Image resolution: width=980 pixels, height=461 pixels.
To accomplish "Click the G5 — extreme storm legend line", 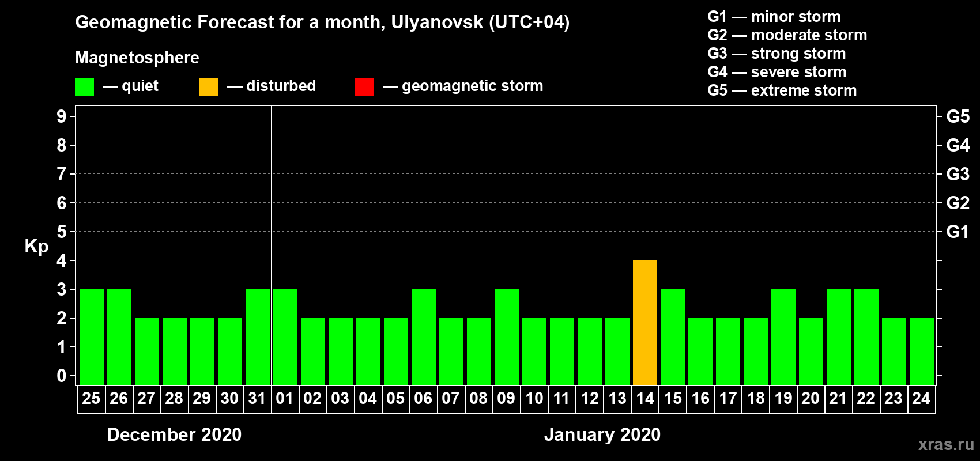I will pos(782,90).
